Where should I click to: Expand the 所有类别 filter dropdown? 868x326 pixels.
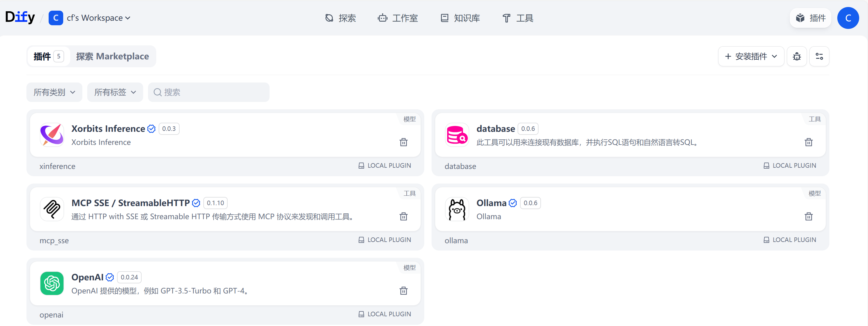[54, 92]
